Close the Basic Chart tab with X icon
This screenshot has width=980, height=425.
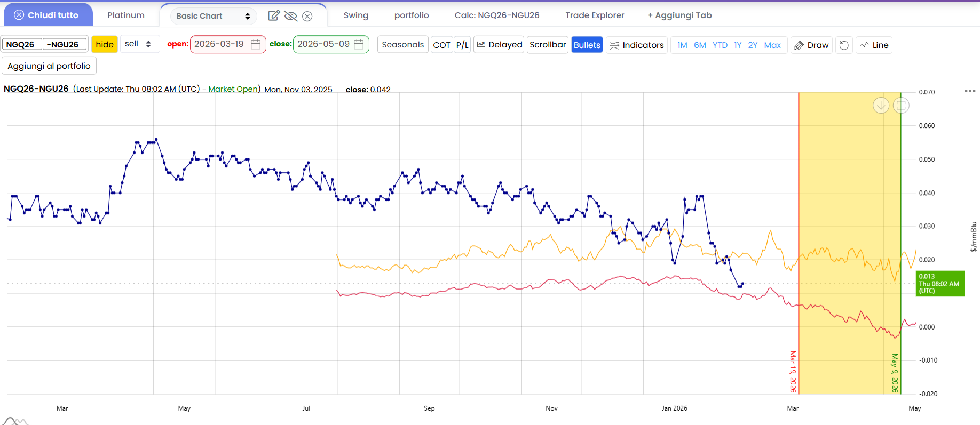point(307,16)
